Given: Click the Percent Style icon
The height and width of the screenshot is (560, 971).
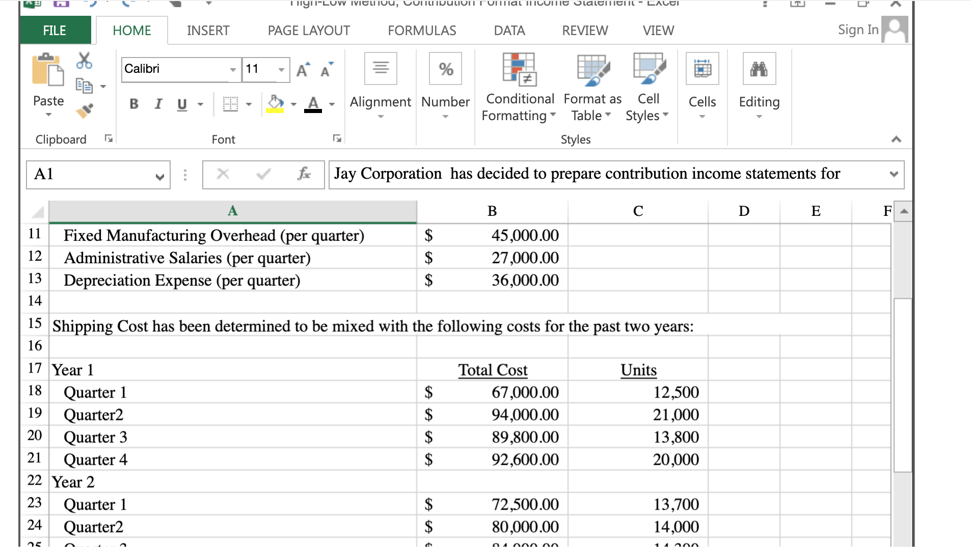Looking at the screenshot, I should coord(445,68).
